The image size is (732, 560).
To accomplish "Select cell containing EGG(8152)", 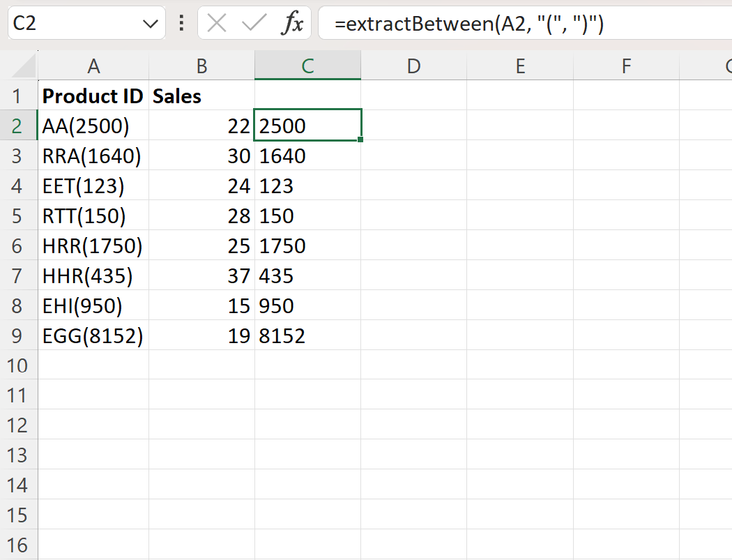I will [x=93, y=335].
